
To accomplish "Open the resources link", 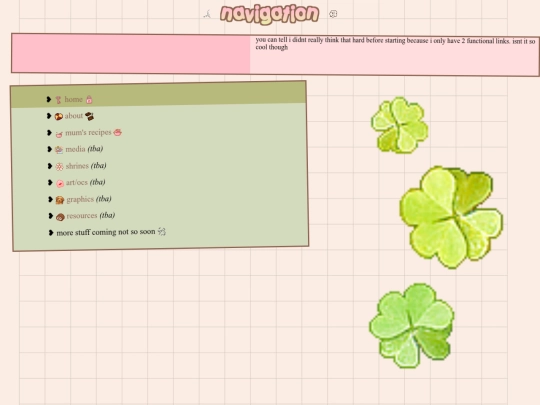I will [x=82, y=216].
